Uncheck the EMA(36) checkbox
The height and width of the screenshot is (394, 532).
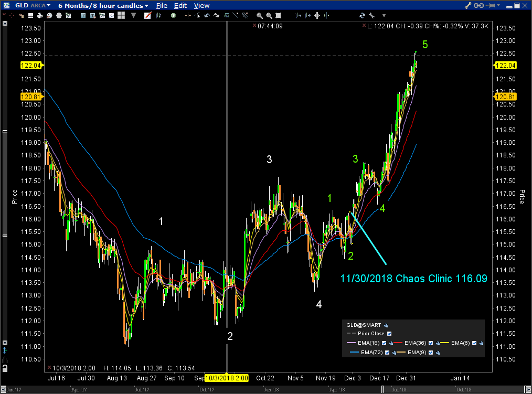(x=431, y=343)
